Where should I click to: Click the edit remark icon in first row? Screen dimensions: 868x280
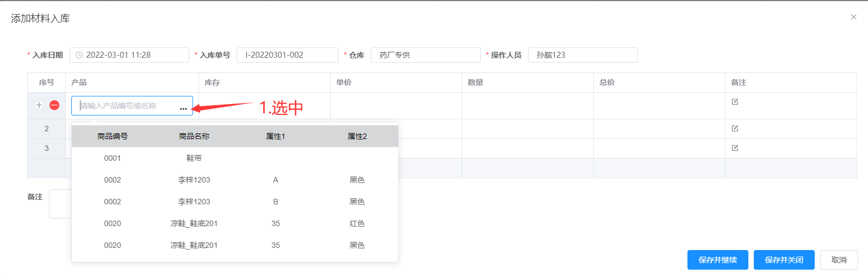coord(735,102)
